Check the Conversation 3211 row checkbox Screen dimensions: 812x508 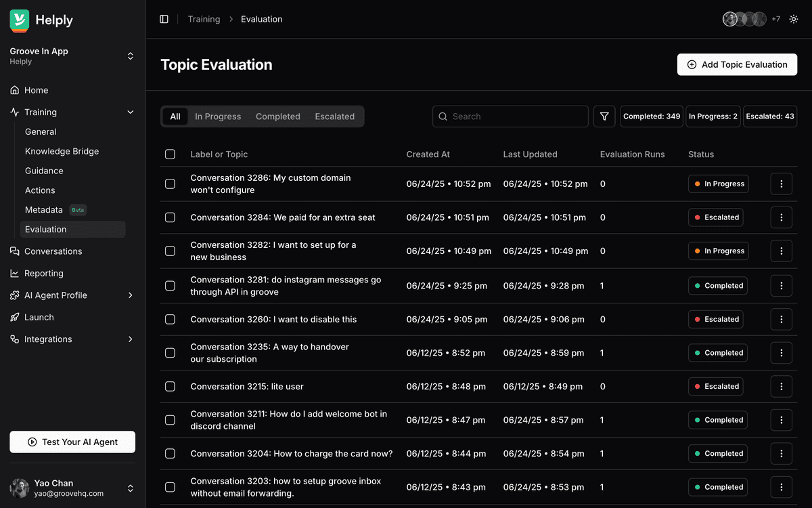170,420
